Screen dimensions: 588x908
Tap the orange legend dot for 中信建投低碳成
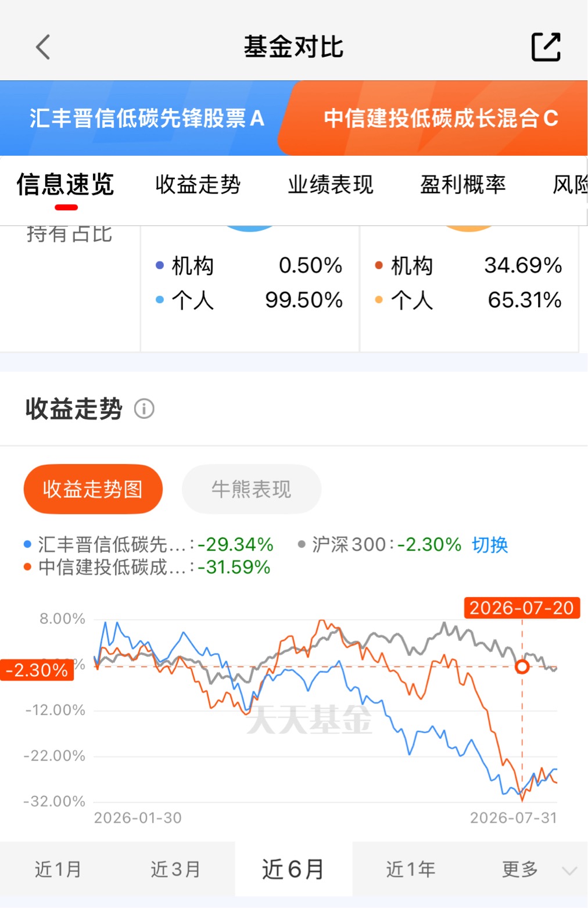27,567
